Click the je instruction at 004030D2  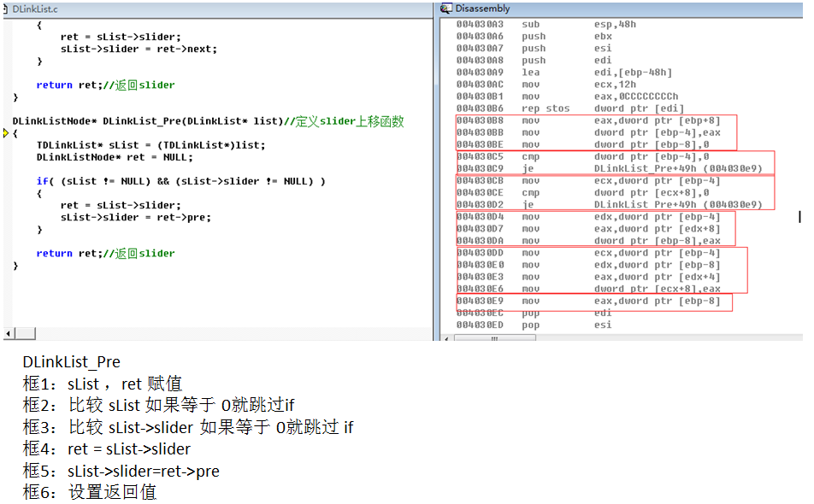click(x=610, y=205)
